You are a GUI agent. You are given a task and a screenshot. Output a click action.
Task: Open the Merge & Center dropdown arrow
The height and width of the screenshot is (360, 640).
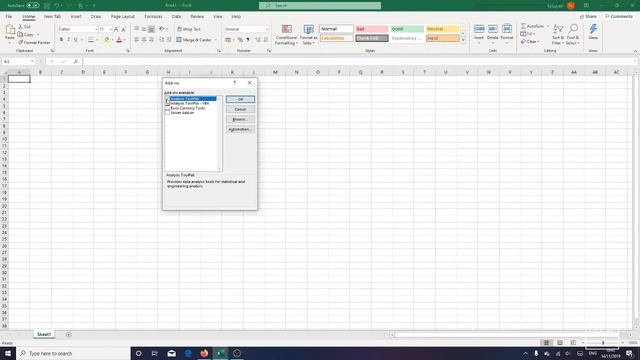click(216, 40)
